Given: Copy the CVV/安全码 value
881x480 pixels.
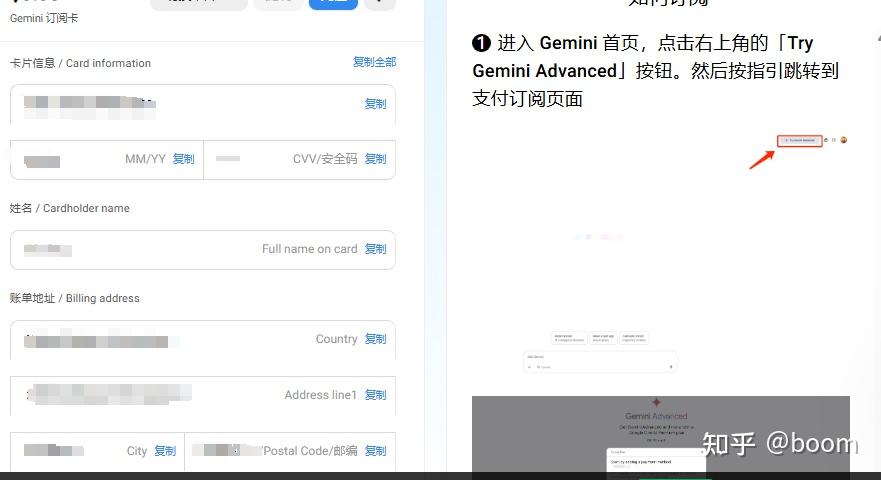Looking at the screenshot, I should pos(375,159).
